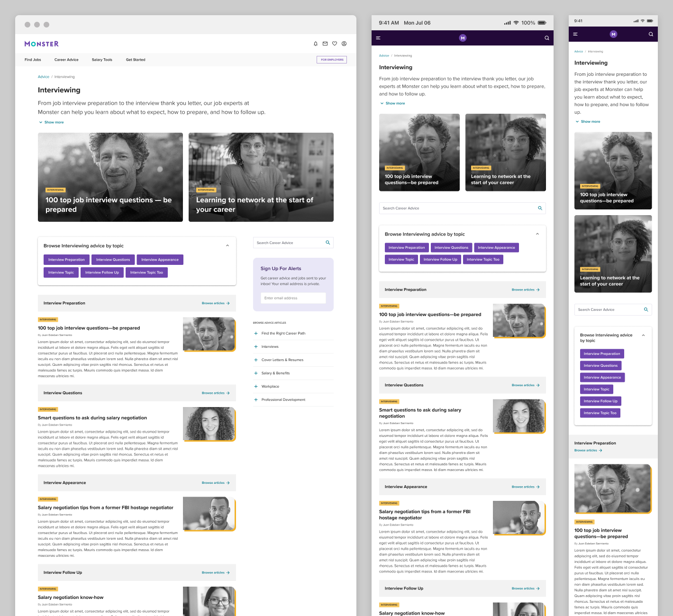Screen dimensions: 673x616
Task: Click the 'Enter email address' input field
Action: pos(293,298)
